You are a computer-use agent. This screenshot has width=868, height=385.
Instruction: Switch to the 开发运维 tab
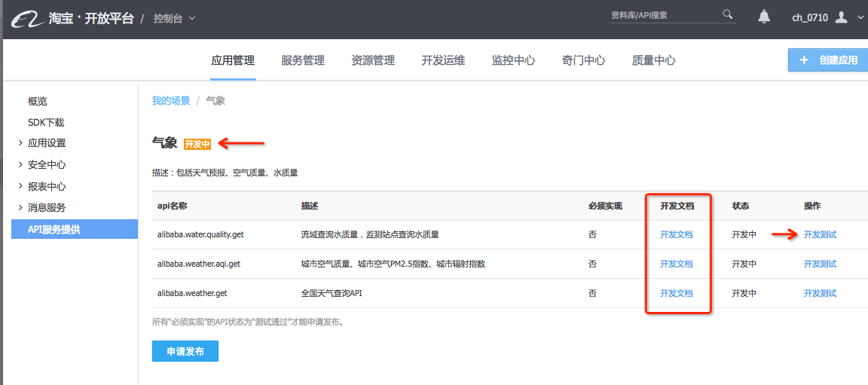coord(443,60)
